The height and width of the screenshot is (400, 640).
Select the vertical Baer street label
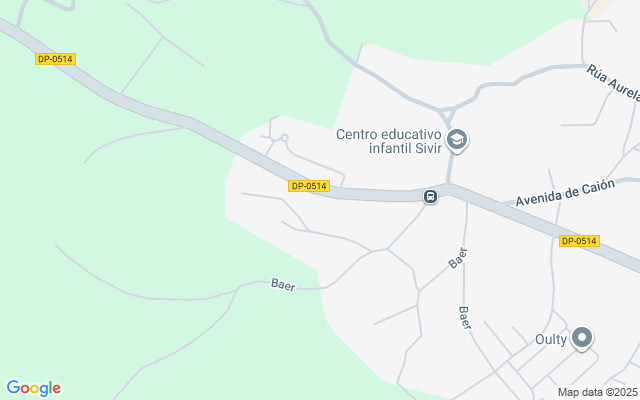465,318
